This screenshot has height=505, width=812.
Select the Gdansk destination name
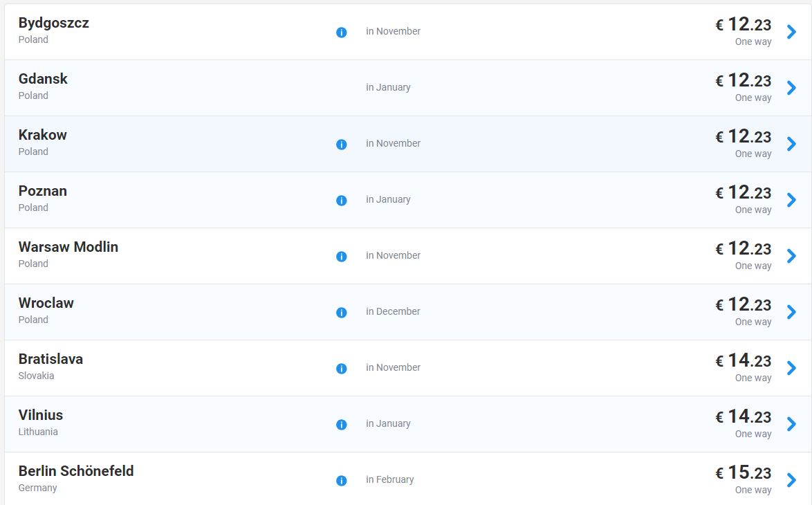tap(43, 79)
